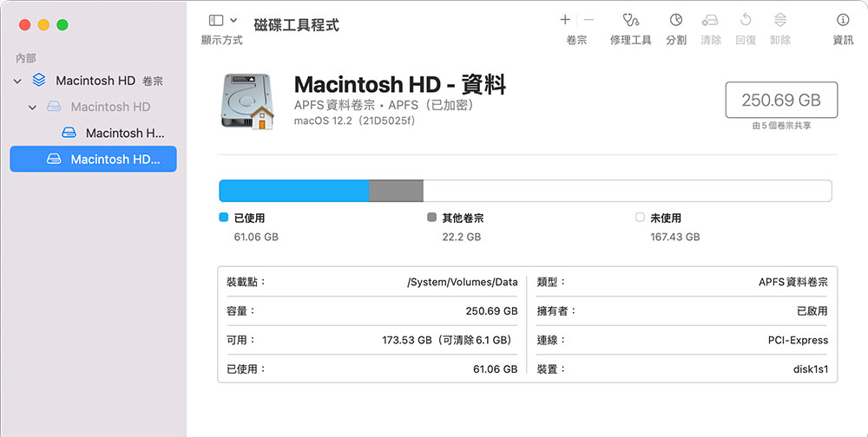This screenshot has height=437, width=868.
Task: Zoom the window with green button
Action: (x=62, y=25)
